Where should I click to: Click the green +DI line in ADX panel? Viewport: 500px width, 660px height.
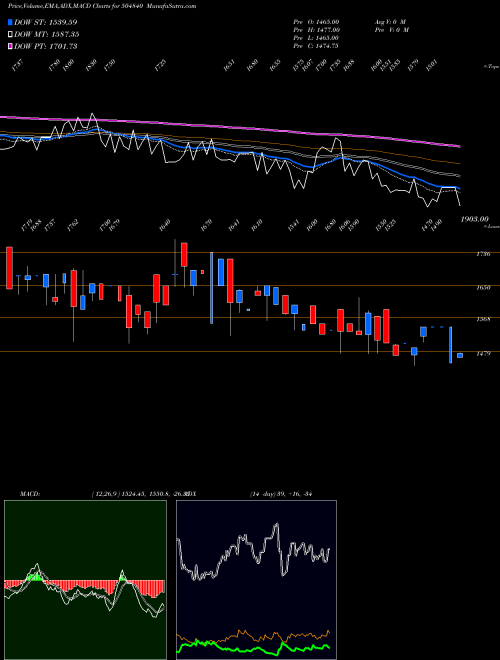[x=253, y=648]
